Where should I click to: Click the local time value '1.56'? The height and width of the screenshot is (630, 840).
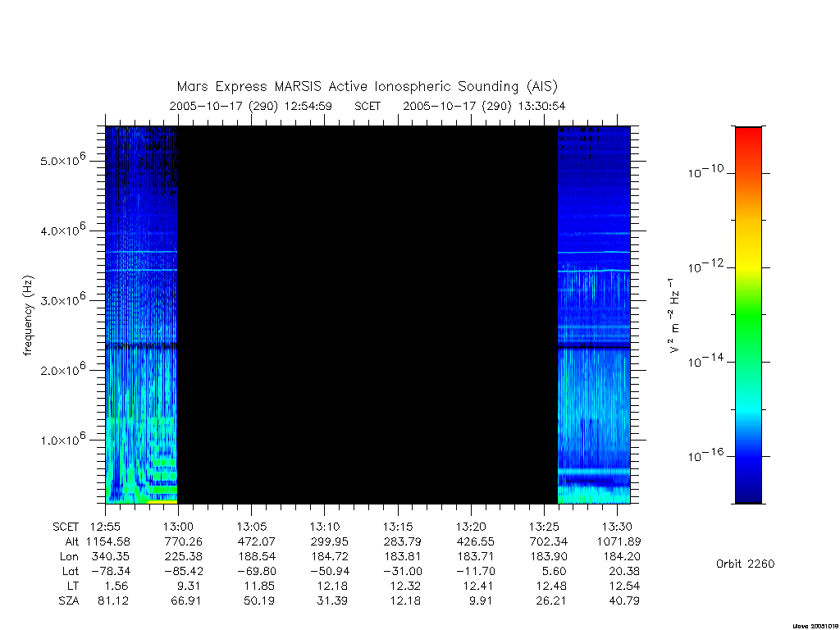tap(116, 586)
